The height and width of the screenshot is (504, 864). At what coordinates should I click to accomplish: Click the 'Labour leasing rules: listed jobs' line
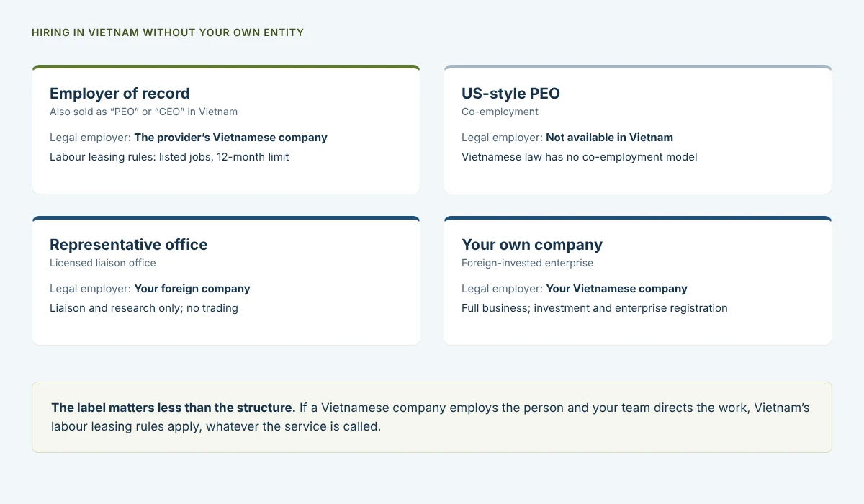pos(169,157)
